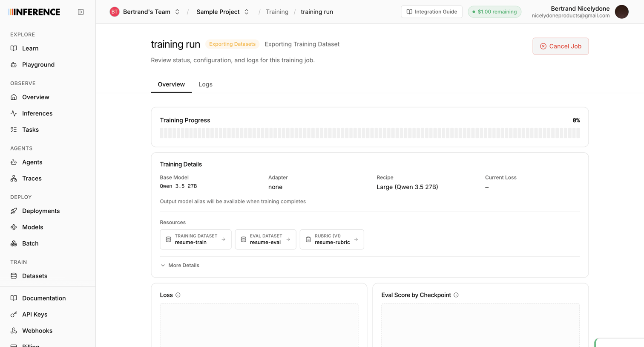Screen dimensions: 644x347
Task: Click the Deployments rocket icon
Action: (x=14, y=211)
